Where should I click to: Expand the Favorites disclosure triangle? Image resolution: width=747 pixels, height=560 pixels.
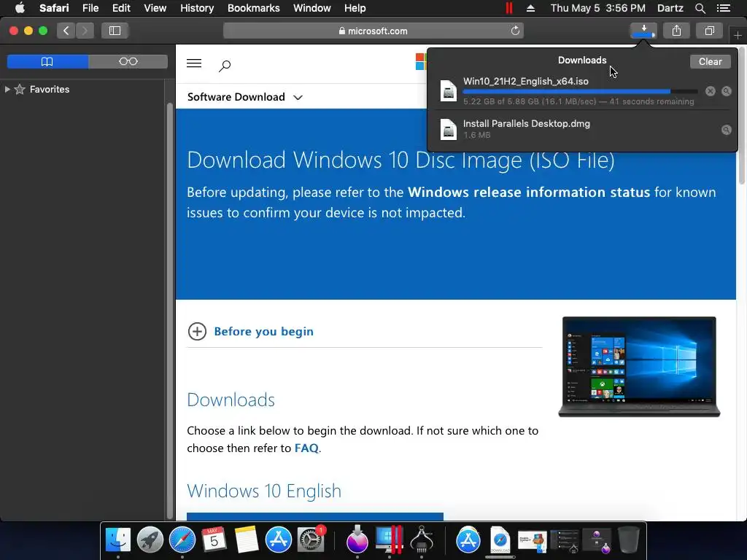tap(7, 89)
